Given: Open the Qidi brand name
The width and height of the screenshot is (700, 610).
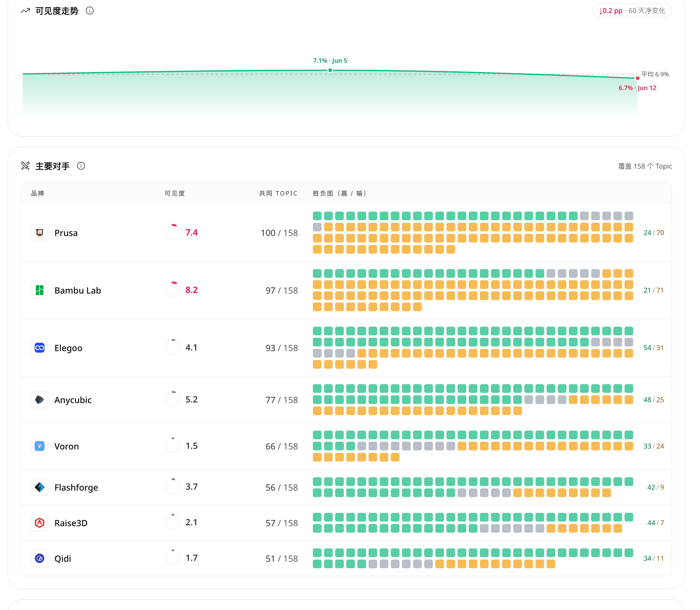Looking at the screenshot, I should click(63, 559).
